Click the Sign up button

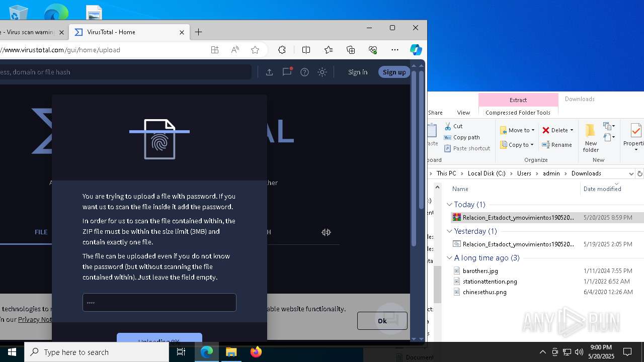(x=394, y=72)
